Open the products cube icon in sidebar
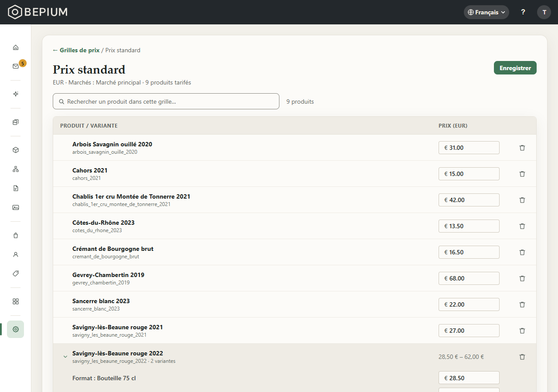The width and height of the screenshot is (558, 392). (x=16, y=150)
